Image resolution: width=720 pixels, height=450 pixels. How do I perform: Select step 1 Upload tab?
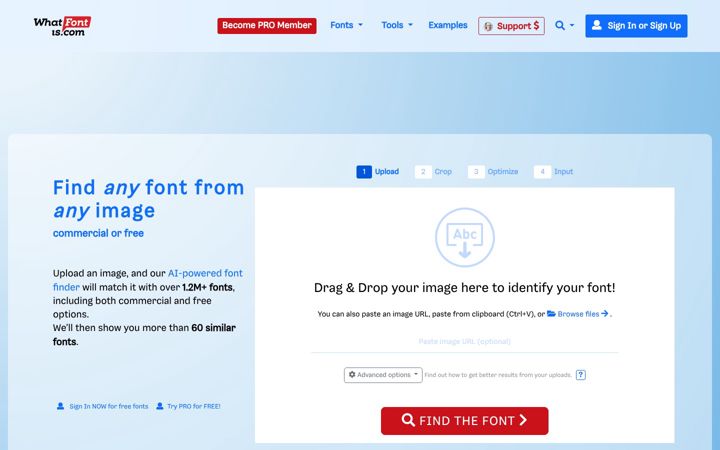point(377,172)
